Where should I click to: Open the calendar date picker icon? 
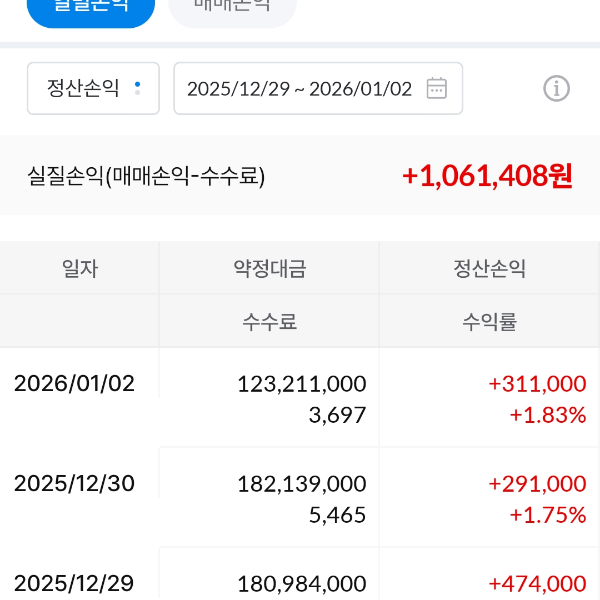(437, 88)
